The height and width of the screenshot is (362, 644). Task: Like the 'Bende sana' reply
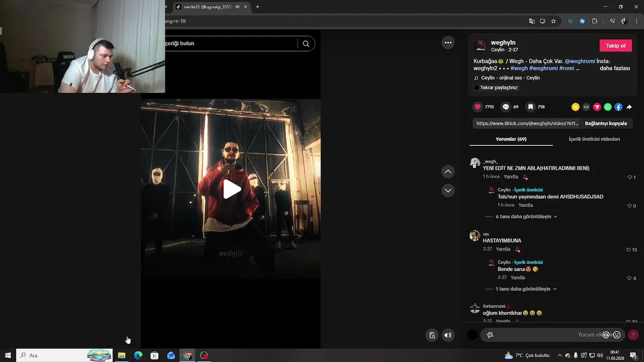[629, 278]
